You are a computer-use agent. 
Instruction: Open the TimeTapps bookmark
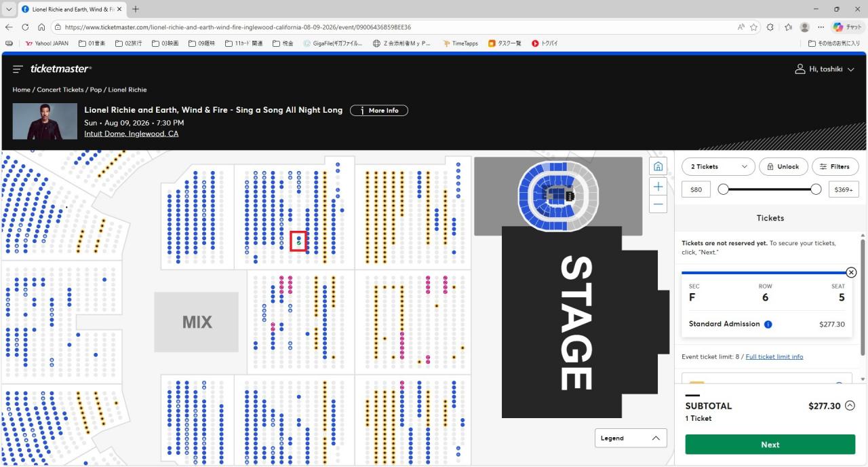click(x=460, y=43)
